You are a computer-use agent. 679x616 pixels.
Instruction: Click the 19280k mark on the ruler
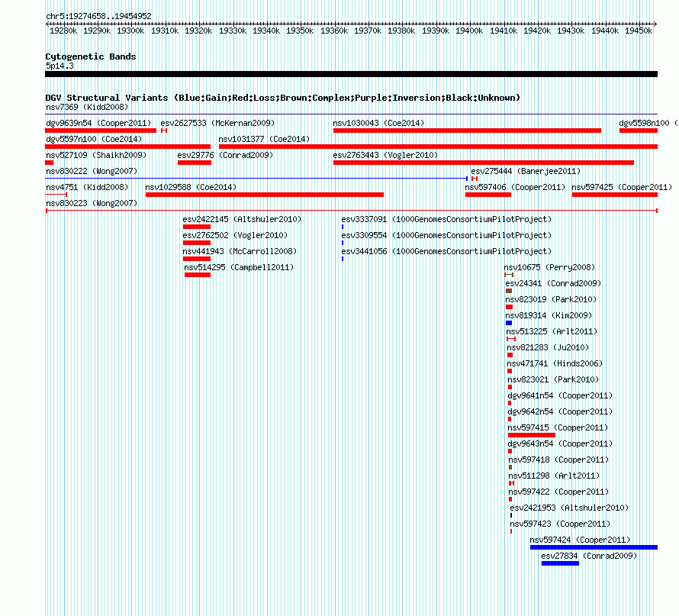(63, 31)
